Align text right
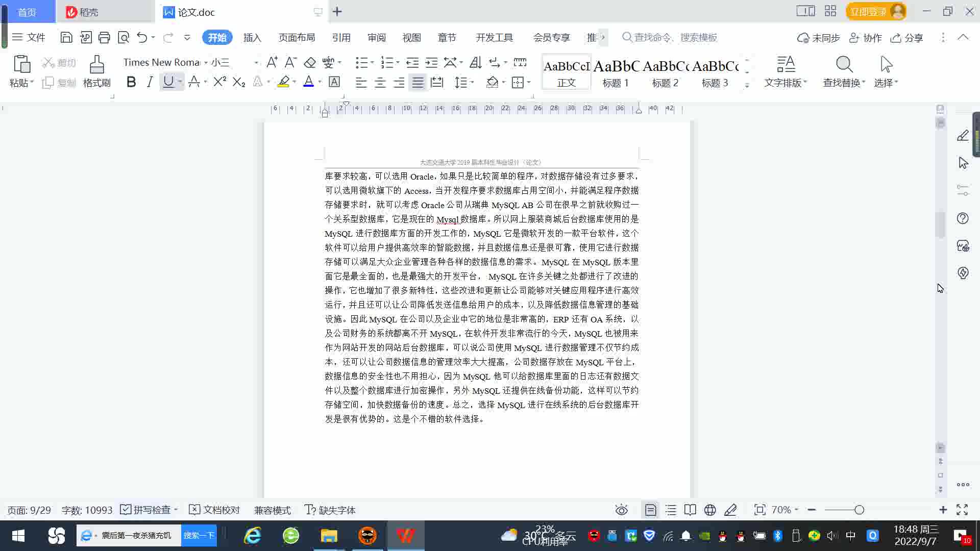 399,82
